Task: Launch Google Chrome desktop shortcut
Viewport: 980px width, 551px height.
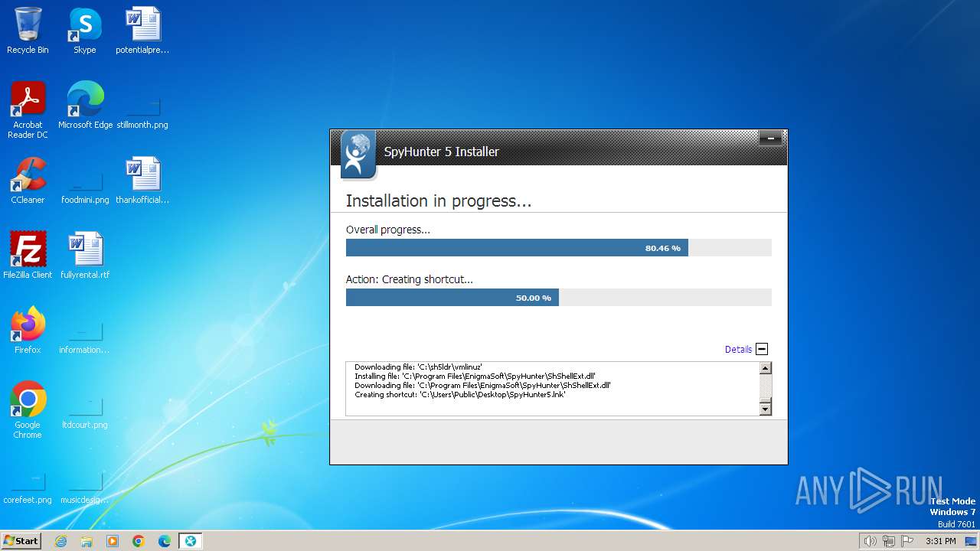Action: coord(28,410)
